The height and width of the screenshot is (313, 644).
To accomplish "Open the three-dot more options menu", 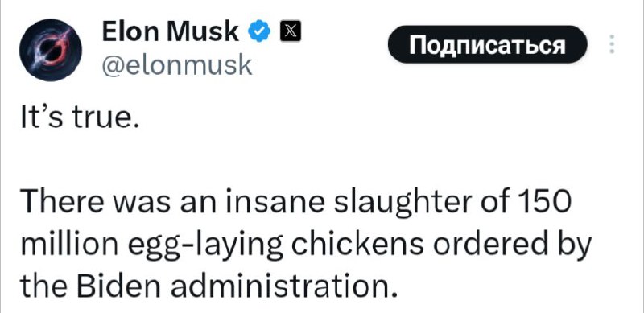I will tap(612, 44).
